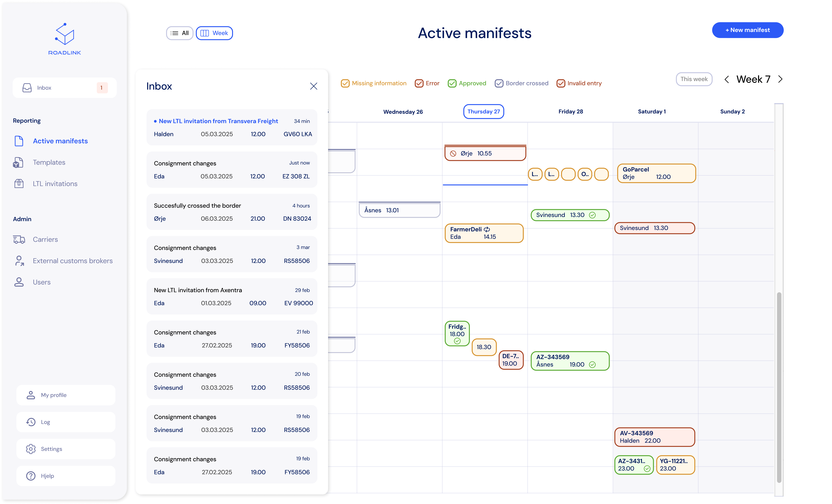Image resolution: width=832 pixels, height=504 pixels.
Task: Toggle the Approved filter checkbox
Action: [x=452, y=83]
